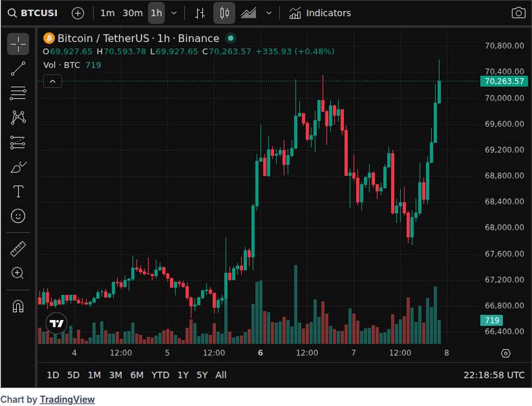The image size is (532, 406).
Task: Set the date range to 1Y
Action: (183, 375)
